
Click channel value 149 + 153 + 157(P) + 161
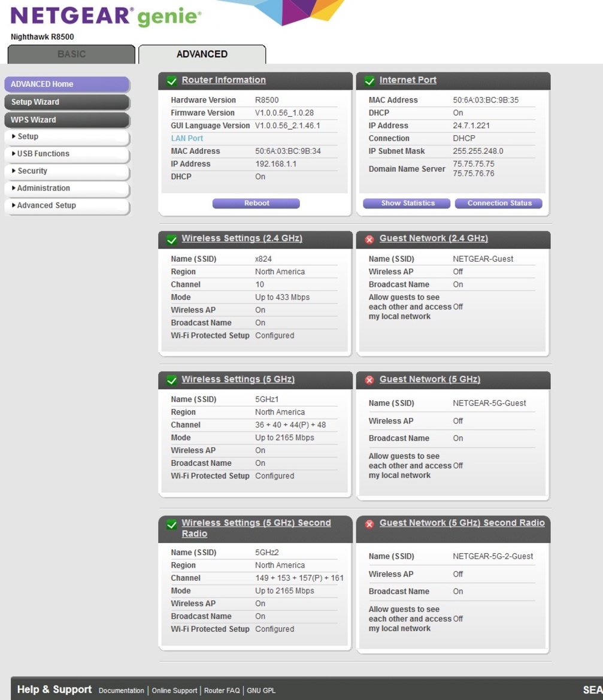299,578
